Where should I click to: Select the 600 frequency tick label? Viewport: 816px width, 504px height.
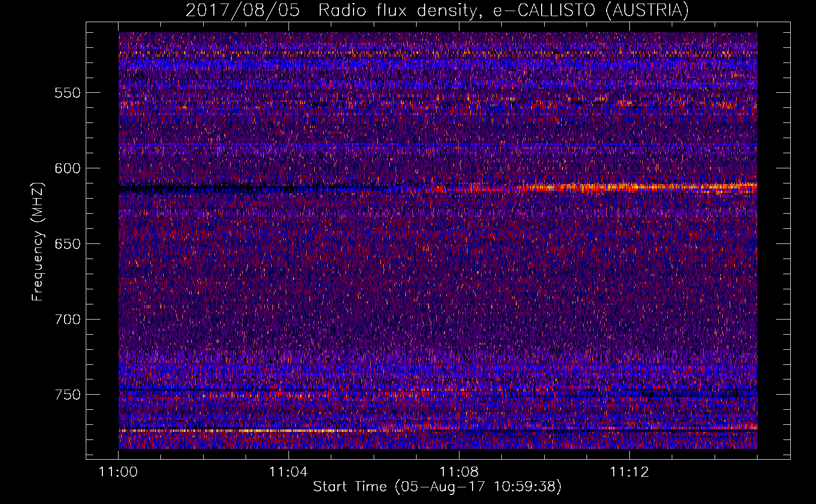(x=68, y=168)
